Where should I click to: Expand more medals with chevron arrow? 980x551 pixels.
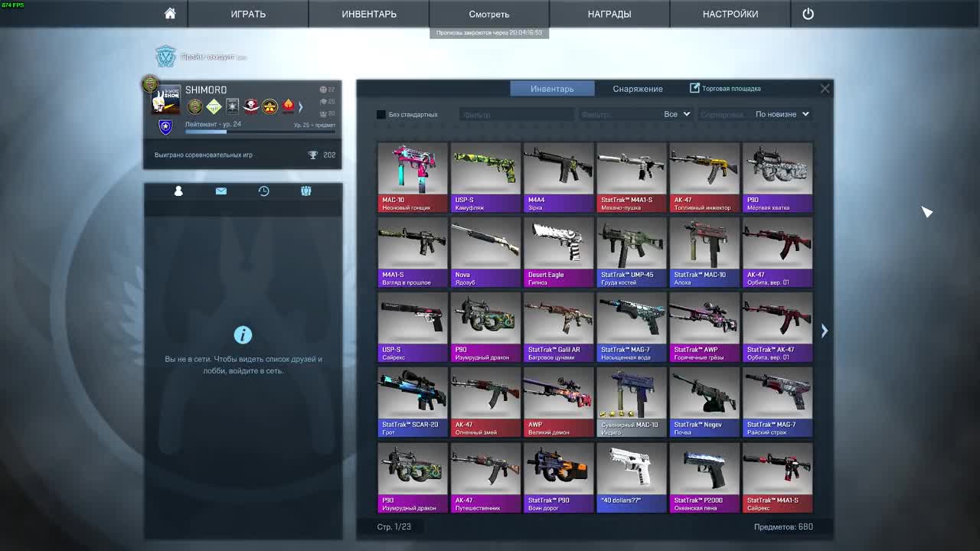tap(301, 106)
